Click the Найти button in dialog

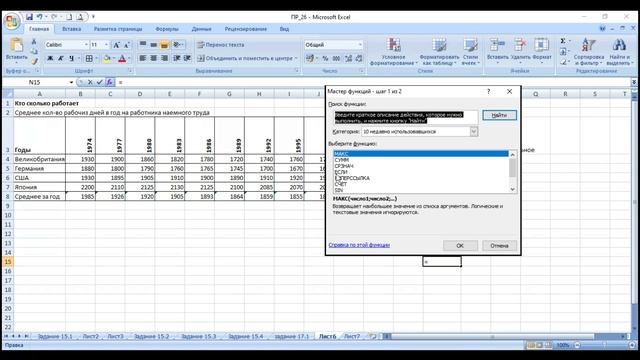click(499, 115)
